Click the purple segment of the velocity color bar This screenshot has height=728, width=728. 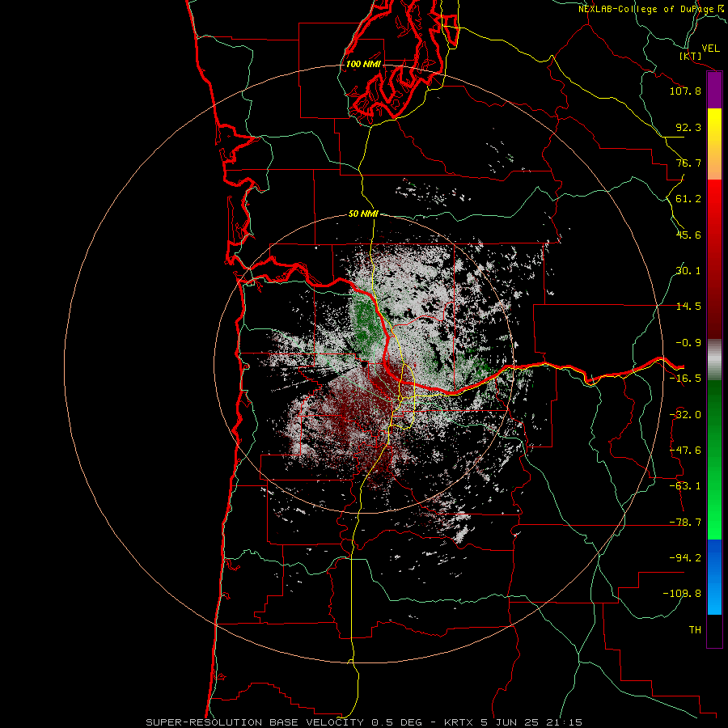[x=714, y=91]
